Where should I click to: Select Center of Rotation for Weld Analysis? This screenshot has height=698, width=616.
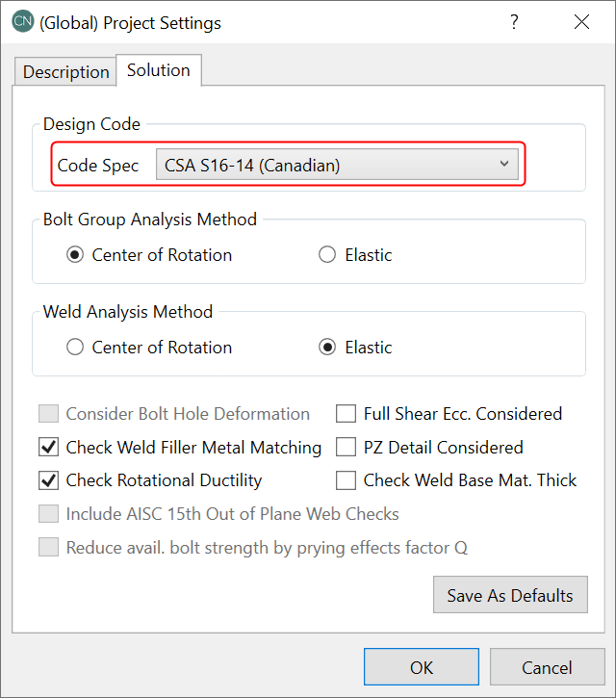click(75, 348)
